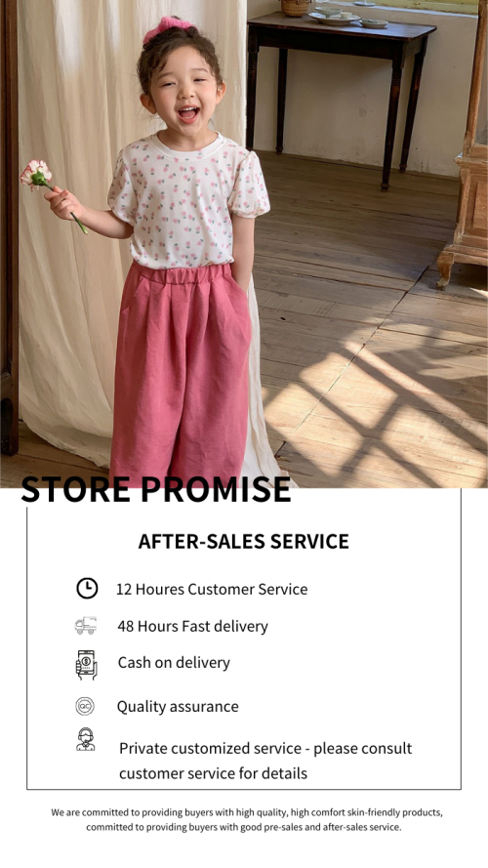This screenshot has width=488, height=868.
Task: Click the customer service for details line
Action: point(213,773)
